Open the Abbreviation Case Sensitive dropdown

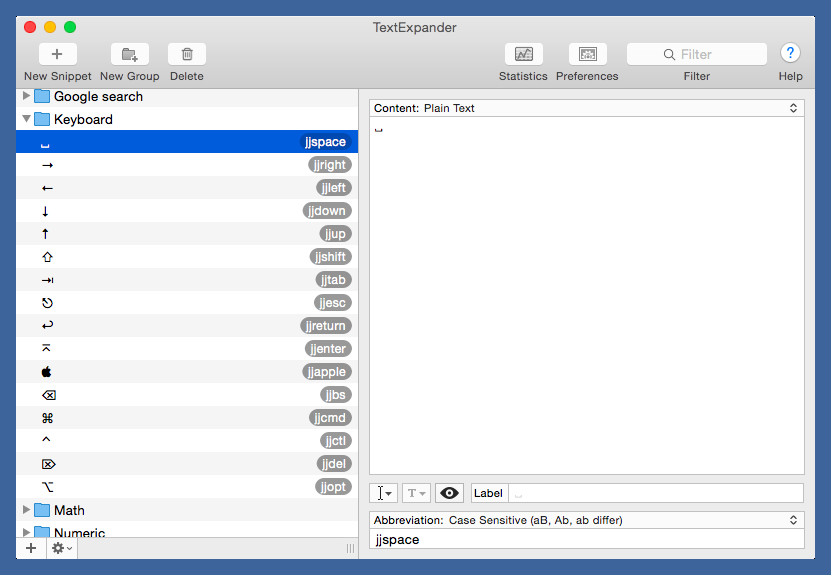(586, 520)
